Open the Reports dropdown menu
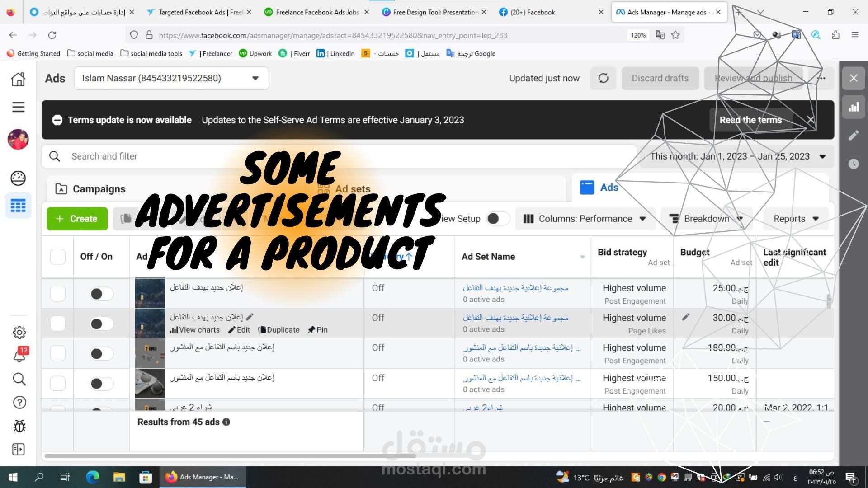The height and width of the screenshot is (488, 868). 796,219
